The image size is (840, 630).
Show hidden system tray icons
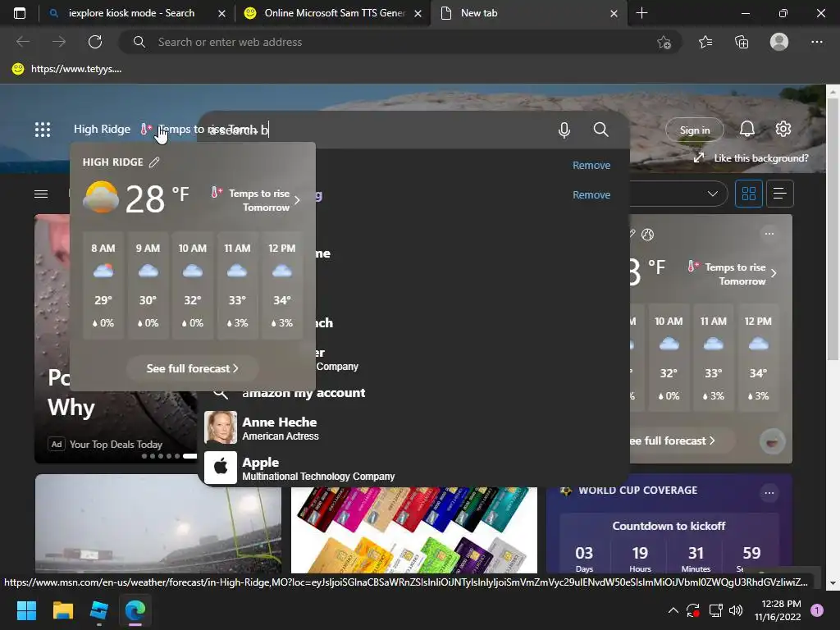[673, 610]
